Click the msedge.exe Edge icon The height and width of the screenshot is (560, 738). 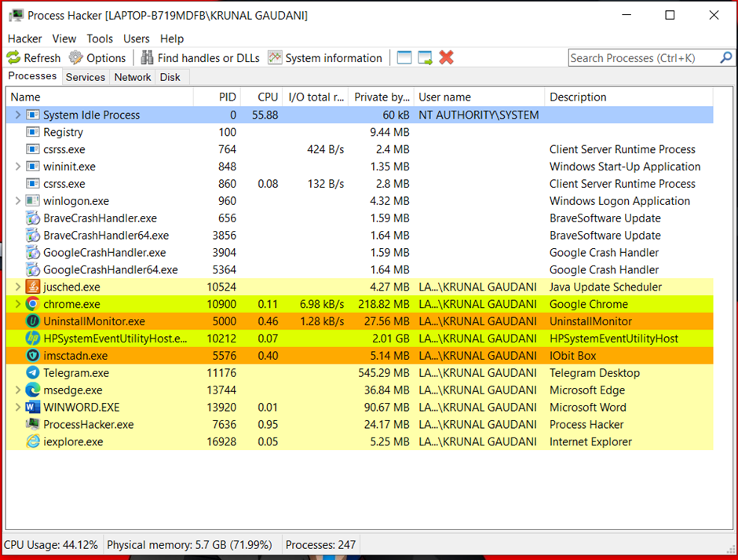pyautogui.click(x=32, y=390)
